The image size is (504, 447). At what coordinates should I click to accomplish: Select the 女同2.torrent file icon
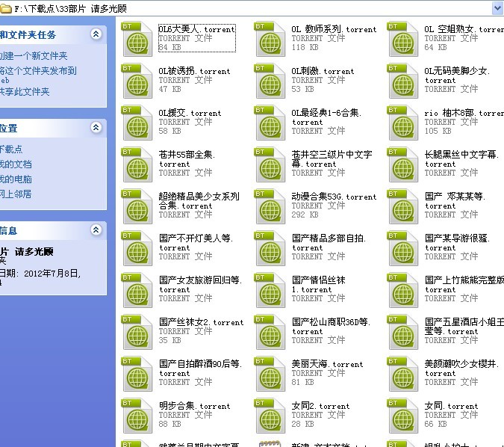[x=270, y=416]
